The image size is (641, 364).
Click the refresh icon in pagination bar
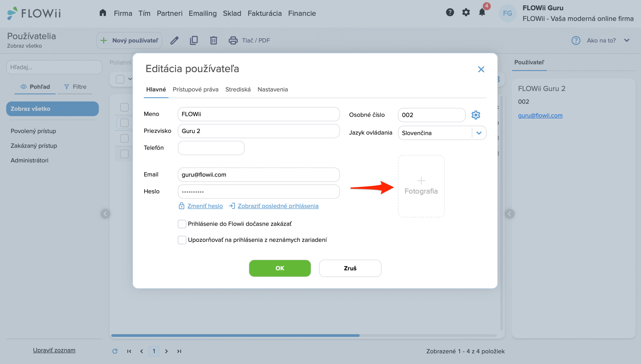(x=115, y=351)
